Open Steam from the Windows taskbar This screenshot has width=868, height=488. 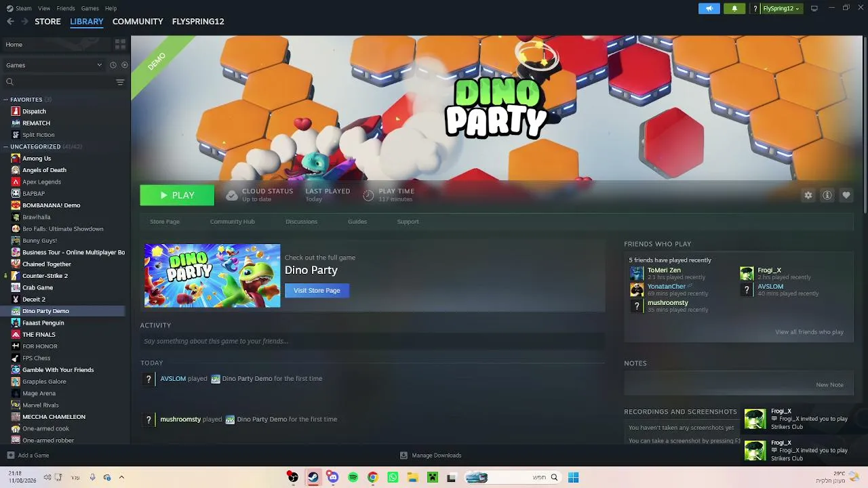313,477
